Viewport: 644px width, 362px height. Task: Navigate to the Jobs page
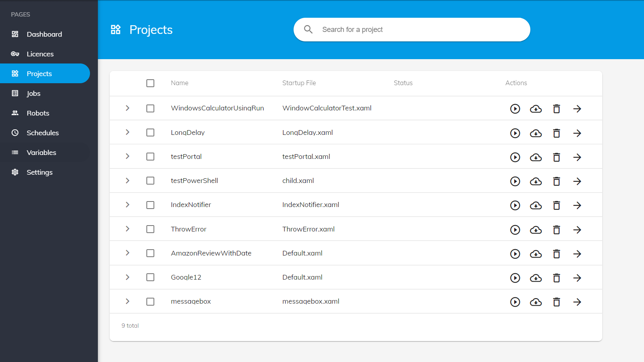(x=45, y=93)
